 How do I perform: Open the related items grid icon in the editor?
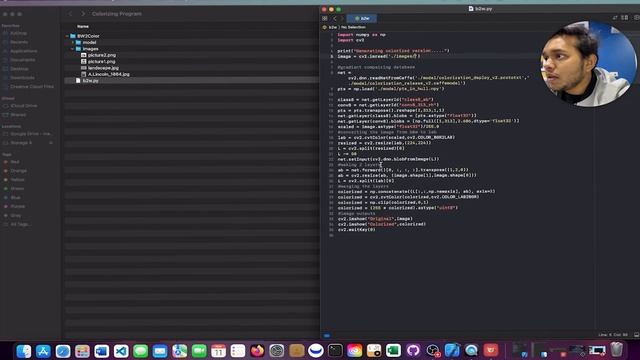(325, 18)
